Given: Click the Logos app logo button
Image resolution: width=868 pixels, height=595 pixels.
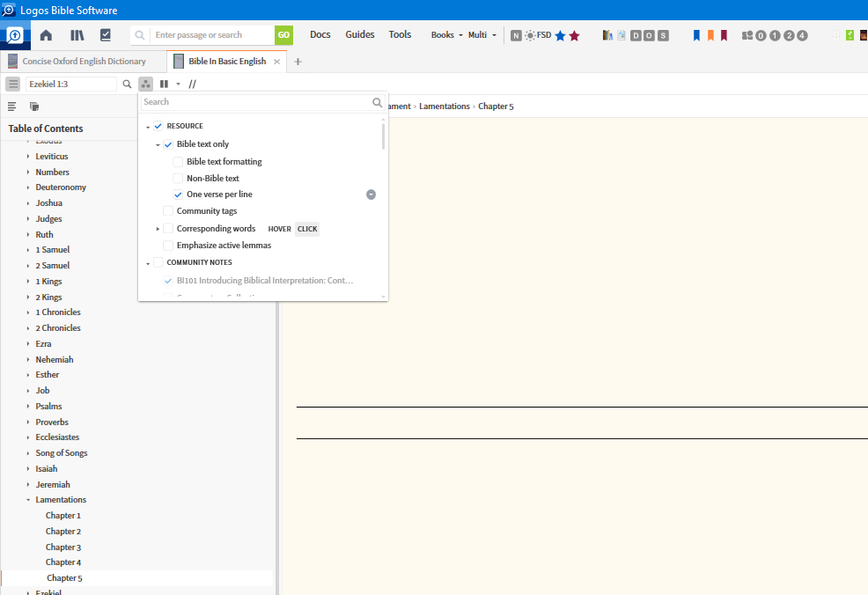Looking at the screenshot, I should (15, 35).
